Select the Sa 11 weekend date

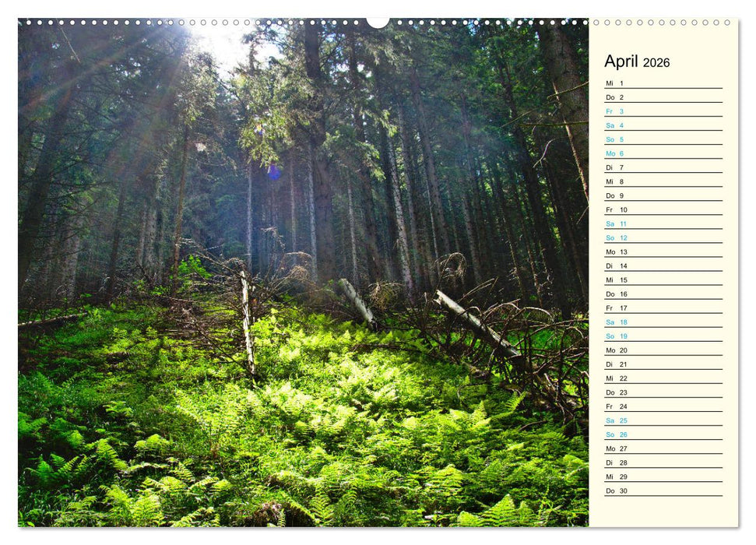(x=615, y=223)
